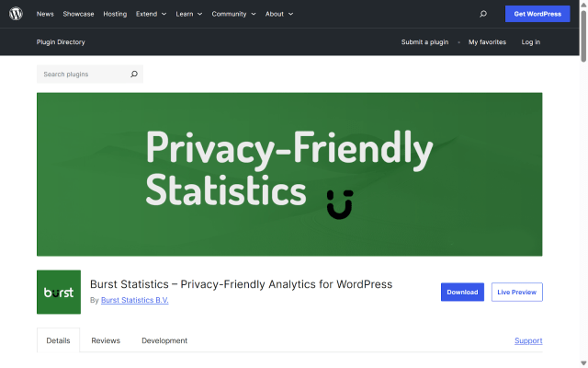Viewport: 588px width, 368px height.
Task: Expand the About menu
Action: [279, 14]
